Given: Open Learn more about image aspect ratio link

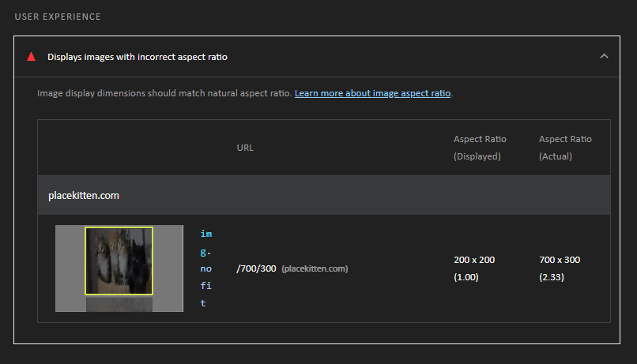Looking at the screenshot, I should click(x=372, y=93).
